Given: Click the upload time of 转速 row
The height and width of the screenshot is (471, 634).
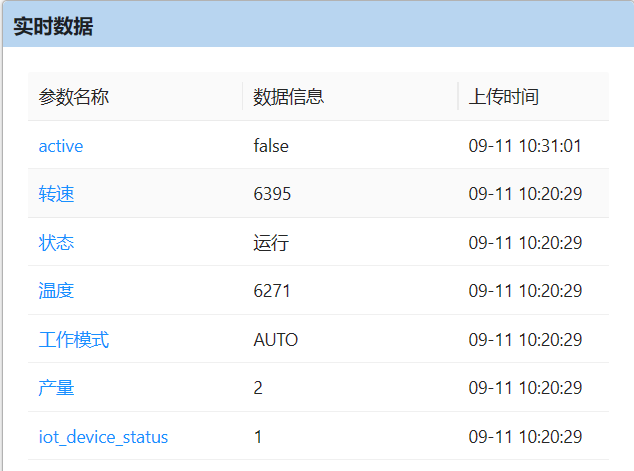Looking at the screenshot, I should (525, 194).
